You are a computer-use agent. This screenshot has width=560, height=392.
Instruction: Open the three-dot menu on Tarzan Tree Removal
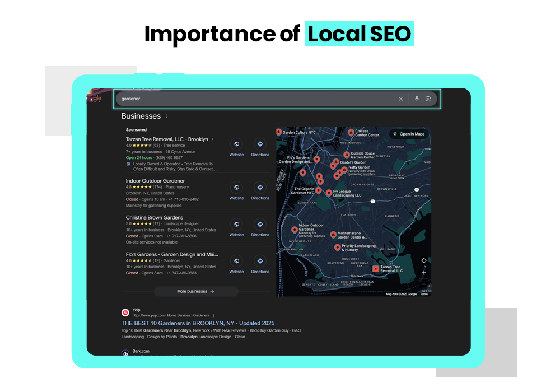pyautogui.click(x=213, y=139)
